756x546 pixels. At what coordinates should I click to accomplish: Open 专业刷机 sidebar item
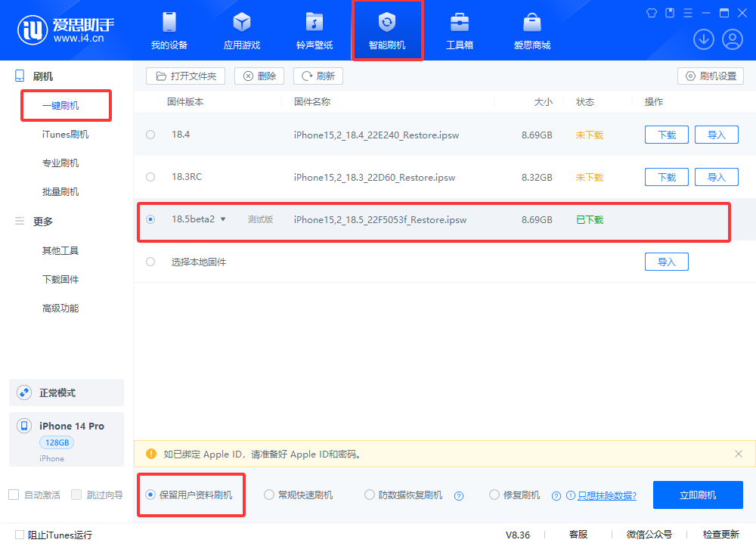pyautogui.click(x=60, y=163)
